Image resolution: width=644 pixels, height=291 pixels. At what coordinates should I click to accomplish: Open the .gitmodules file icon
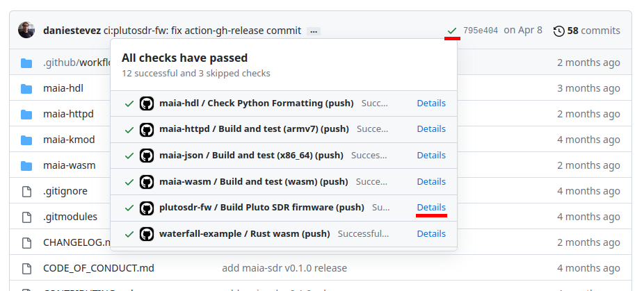[26, 217]
